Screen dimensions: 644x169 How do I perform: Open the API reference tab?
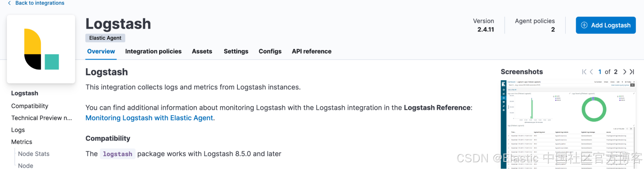[312, 51]
